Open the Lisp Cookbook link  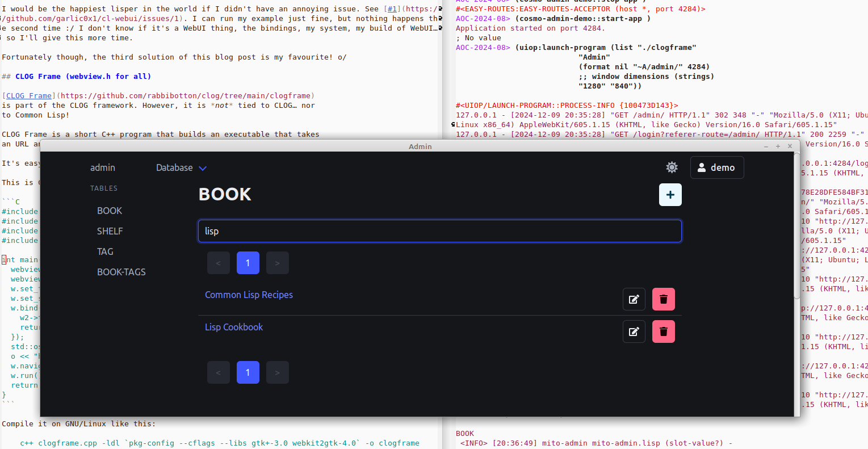point(234,328)
